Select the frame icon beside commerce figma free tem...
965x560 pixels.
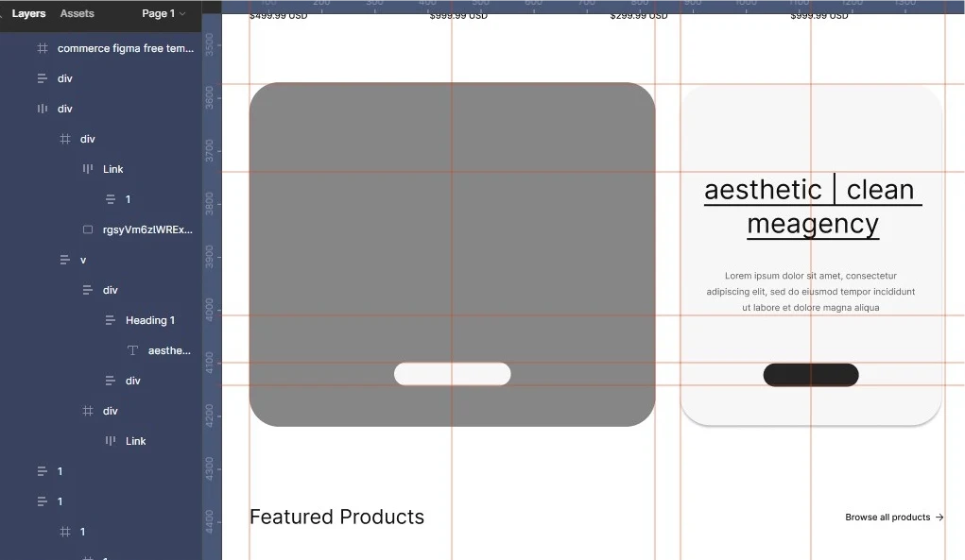click(x=42, y=47)
